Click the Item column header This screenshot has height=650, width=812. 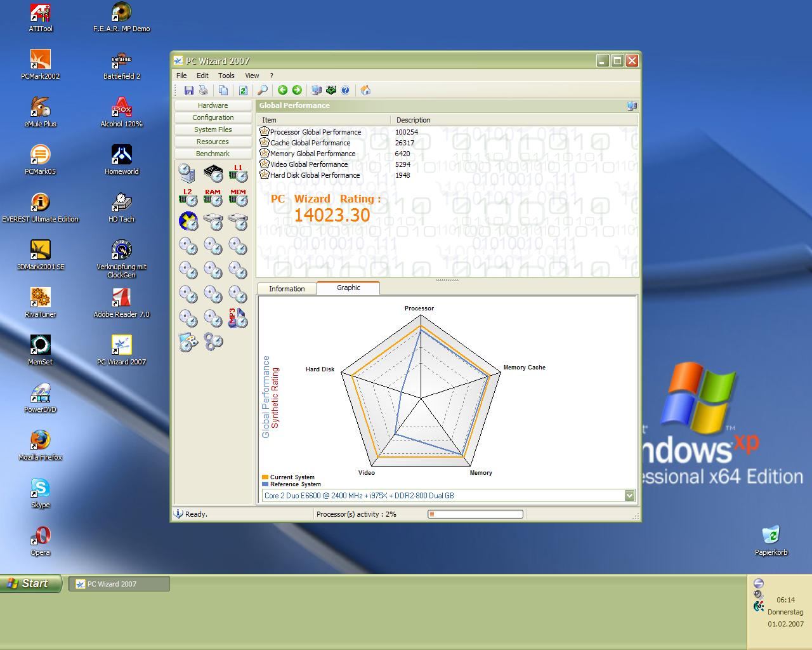(324, 120)
